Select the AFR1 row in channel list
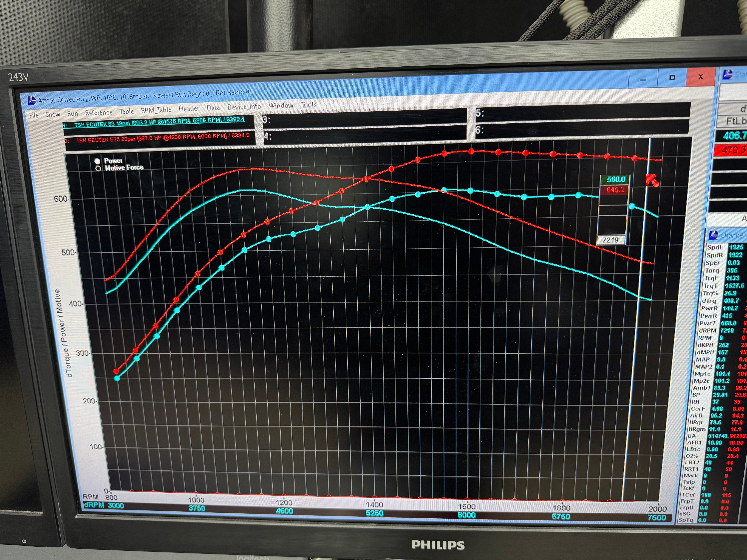747x560 pixels. 717,442
